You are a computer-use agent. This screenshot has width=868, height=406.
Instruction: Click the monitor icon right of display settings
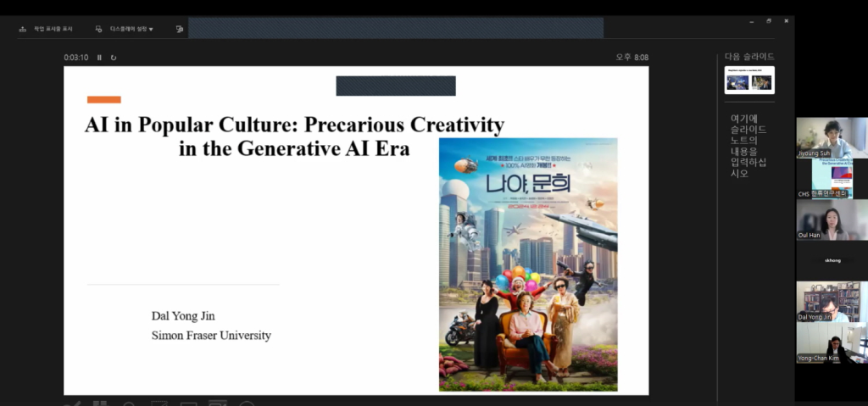(x=180, y=29)
